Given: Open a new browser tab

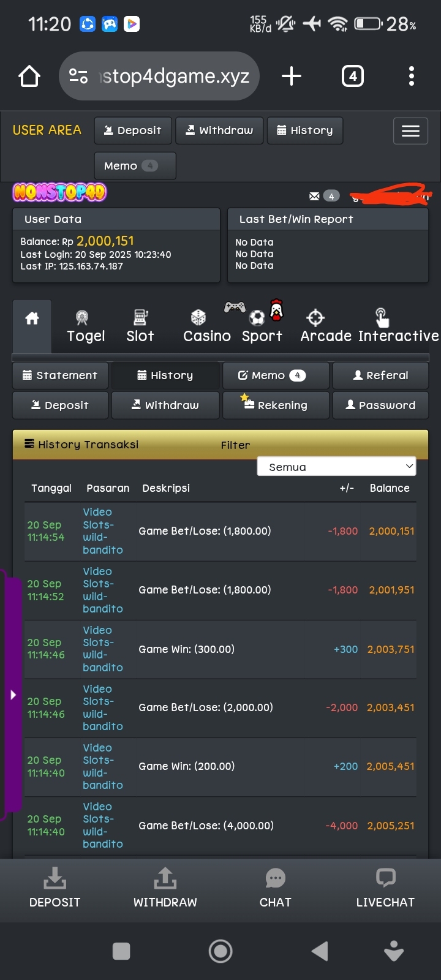Looking at the screenshot, I should pyautogui.click(x=291, y=76).
